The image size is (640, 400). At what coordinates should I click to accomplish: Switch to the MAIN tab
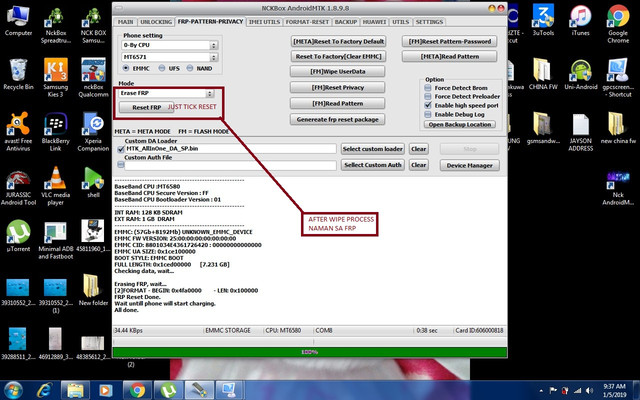pyautogui.click(x=125, y=22)
